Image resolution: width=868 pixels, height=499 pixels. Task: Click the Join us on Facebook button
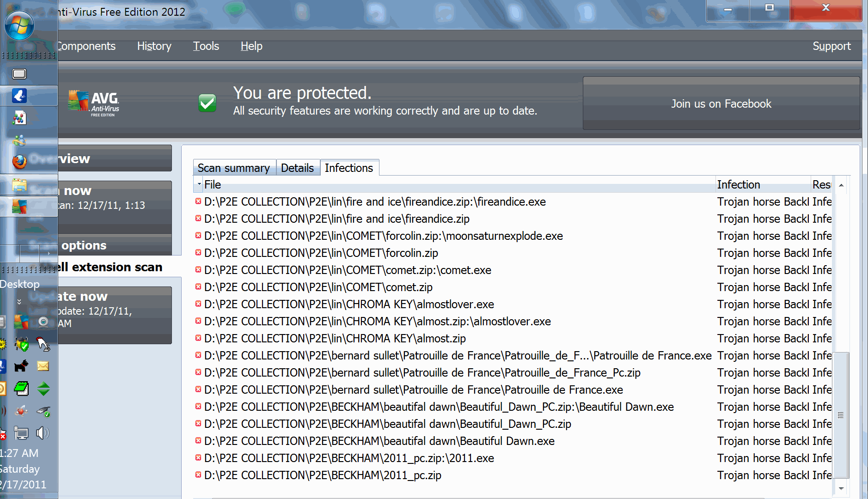click(x=721, y=103)
